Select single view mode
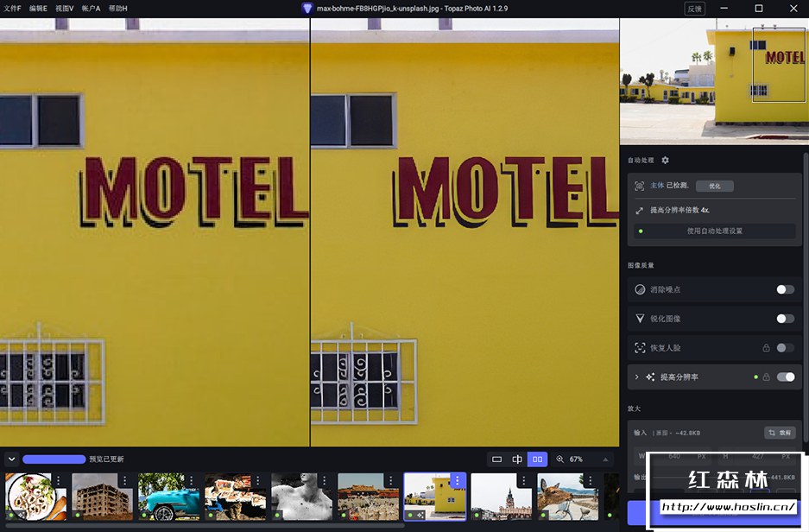Image resolution: width=809 pixels, height=532 pixels. (x=496, y=459)
